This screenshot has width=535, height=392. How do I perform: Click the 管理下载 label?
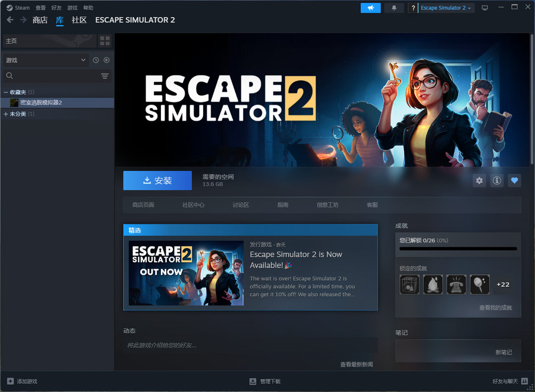coord(270,382)
